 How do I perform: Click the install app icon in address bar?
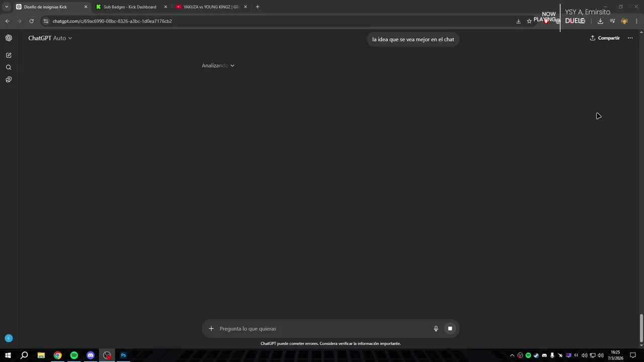pos(518,21)
